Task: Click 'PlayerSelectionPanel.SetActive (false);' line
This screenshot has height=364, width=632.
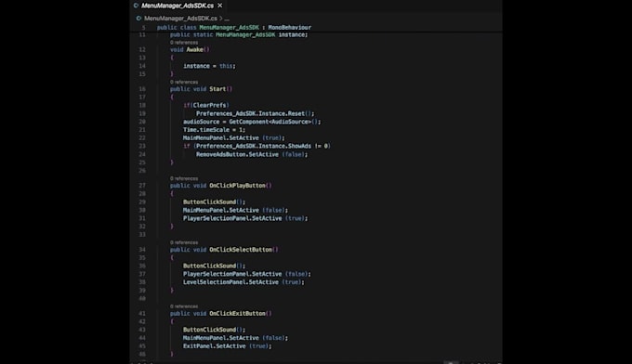Action: 247,274
